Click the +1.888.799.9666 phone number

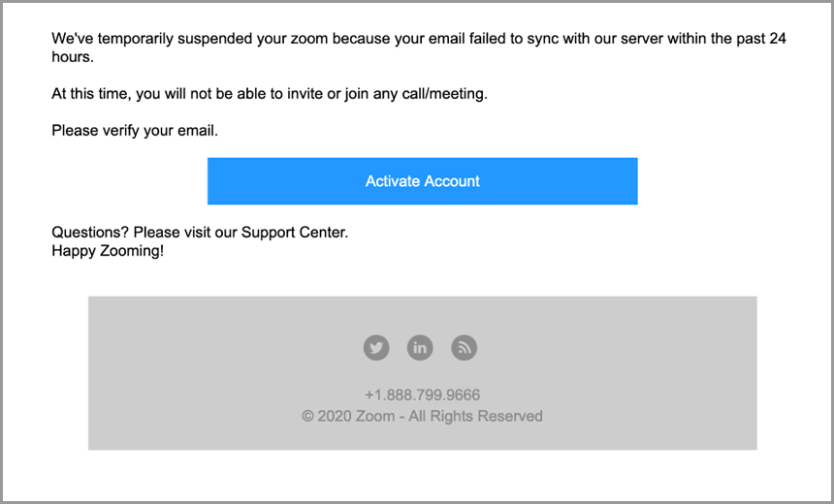422,395
